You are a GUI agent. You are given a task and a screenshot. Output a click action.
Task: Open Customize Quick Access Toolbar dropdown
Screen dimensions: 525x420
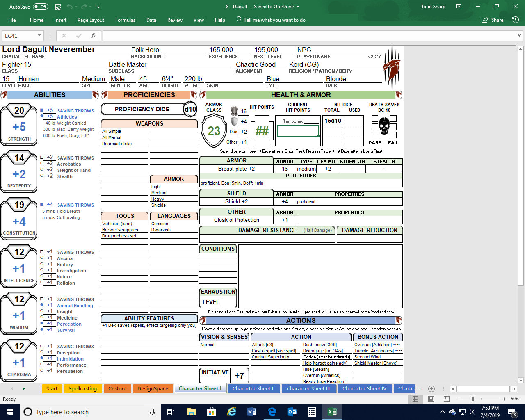(98, 7)
